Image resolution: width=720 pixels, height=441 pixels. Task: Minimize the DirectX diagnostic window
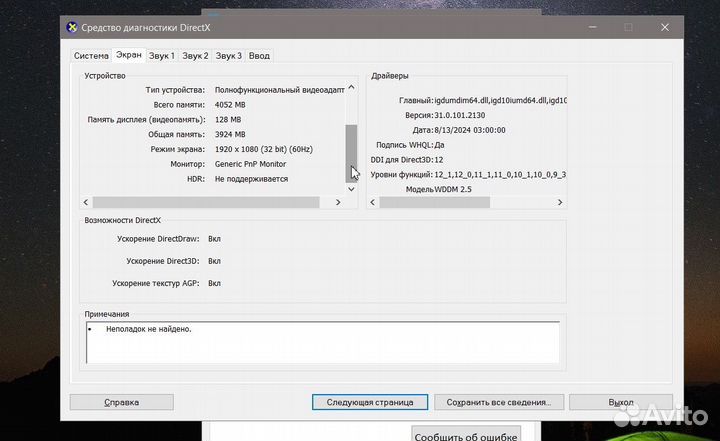coord(593,27)
